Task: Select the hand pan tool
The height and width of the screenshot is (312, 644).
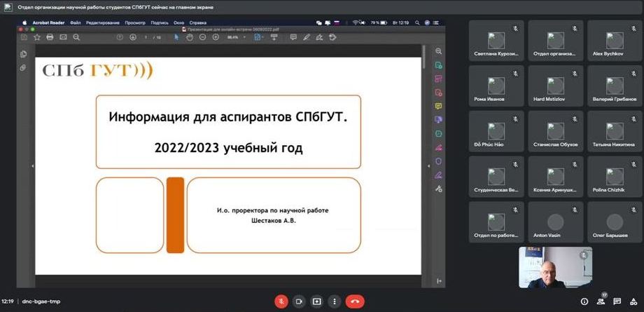Action: [x=190, y=37]
